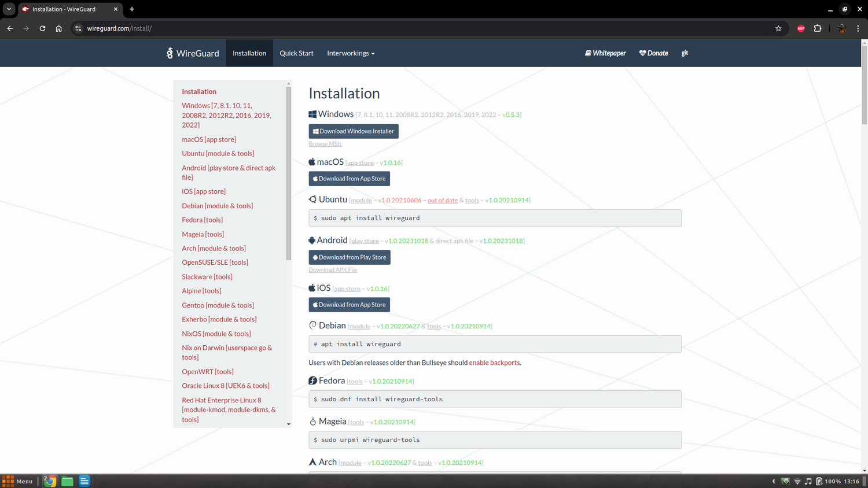The image size is (868, 488).
Task: Click the sidebar scrollbar thumb
Action: tap(289, 173)
